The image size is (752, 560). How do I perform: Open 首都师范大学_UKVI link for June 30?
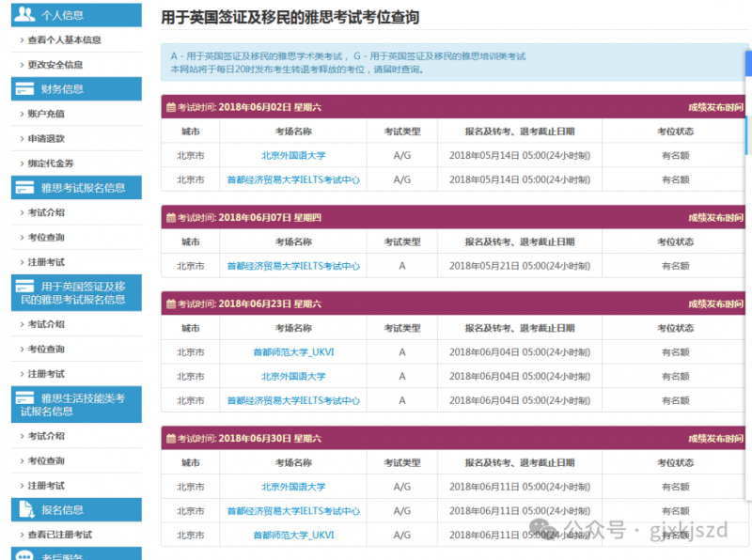(293, 535)
